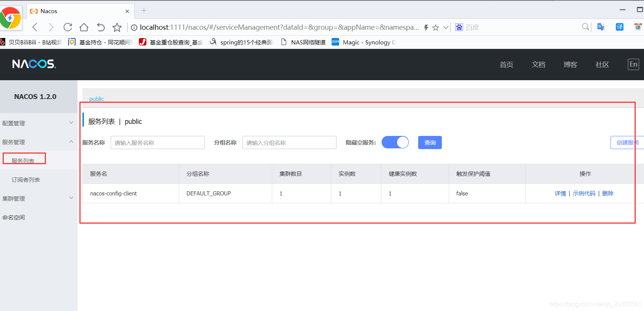
Task: Click 删除 for nacos-config-client
Action: [608, 194]
